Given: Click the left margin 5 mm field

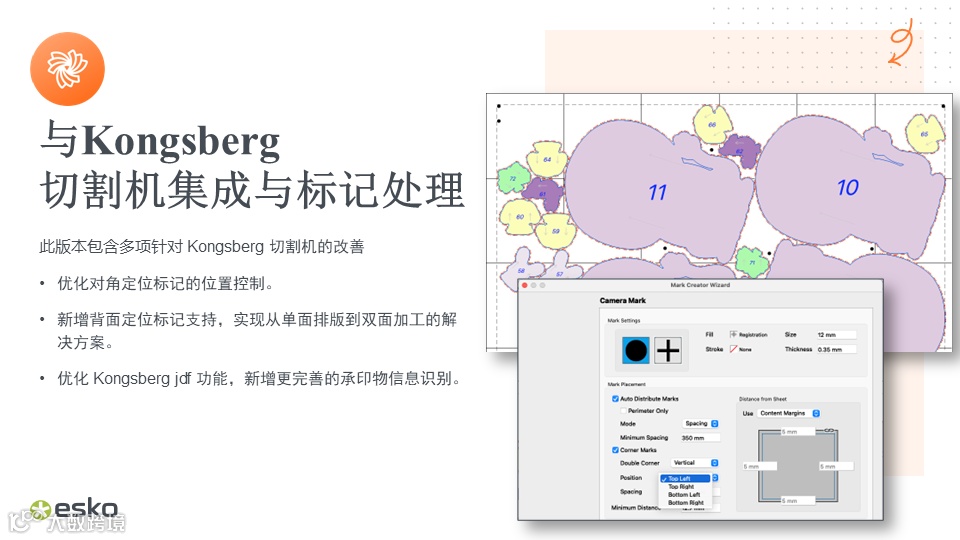Looking at the screenshot, I should pos(760,467).
